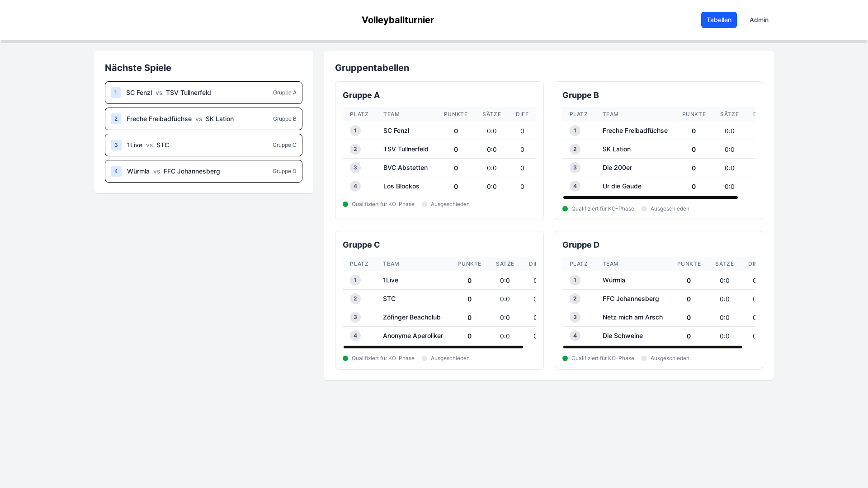868x488 pixels.
Task: Click place badge 1 next to Würmla in Gruppe D
Action: tap(575, 280)
